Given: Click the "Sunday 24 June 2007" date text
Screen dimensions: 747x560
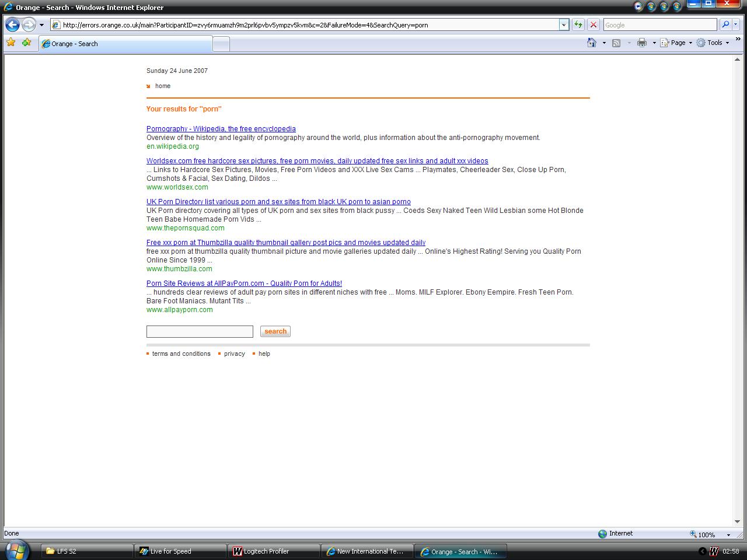Looking at the screenshot, I should (x=177, y=71).
